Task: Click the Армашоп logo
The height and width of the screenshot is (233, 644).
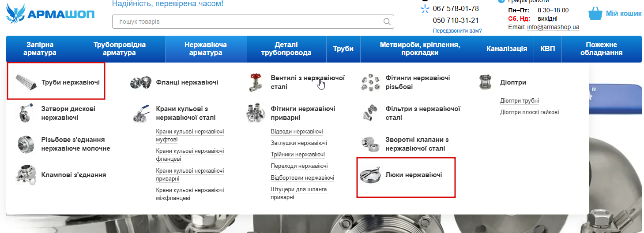Action: click(x=50, y=14)
